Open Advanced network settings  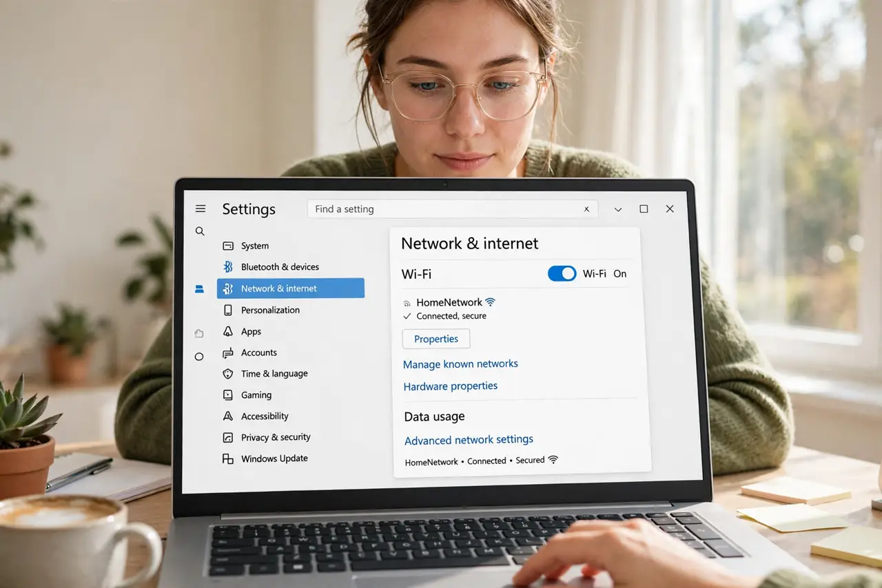[x=469, y=440]
